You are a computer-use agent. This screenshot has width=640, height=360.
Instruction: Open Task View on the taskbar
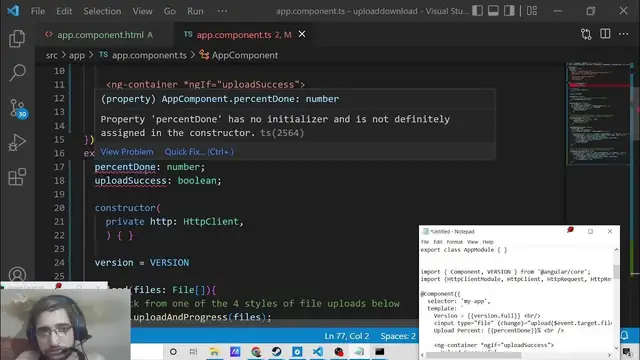[193, 351]
